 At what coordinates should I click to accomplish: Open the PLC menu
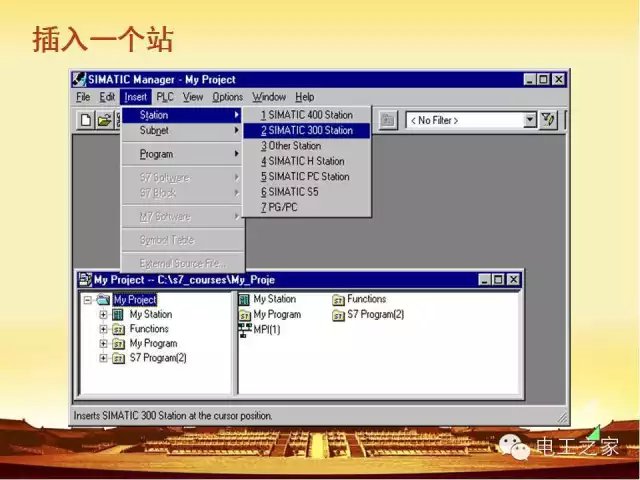[165, 97]
